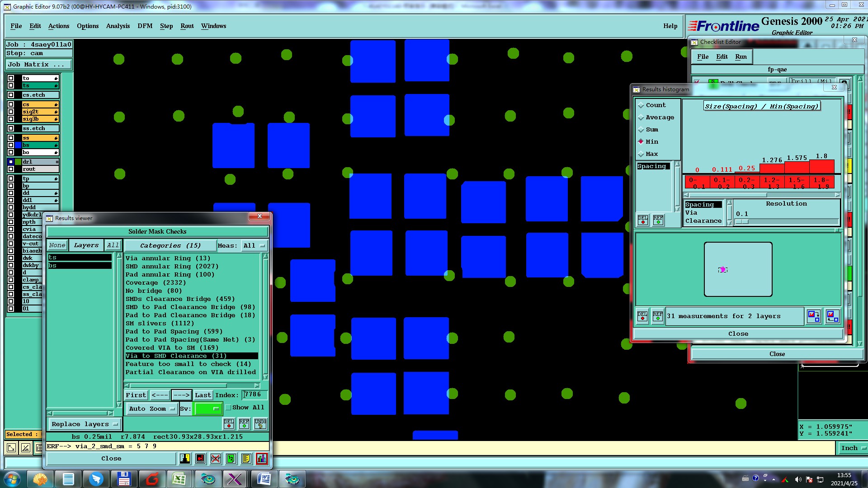
Task: Click the Job Matrix button
Action: tap(38, 65)
